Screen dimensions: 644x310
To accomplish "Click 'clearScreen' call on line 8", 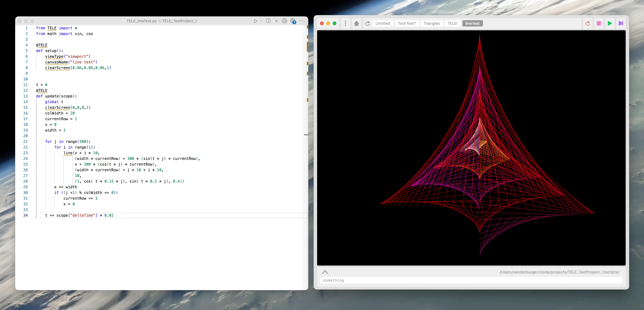I will (58, 68).
